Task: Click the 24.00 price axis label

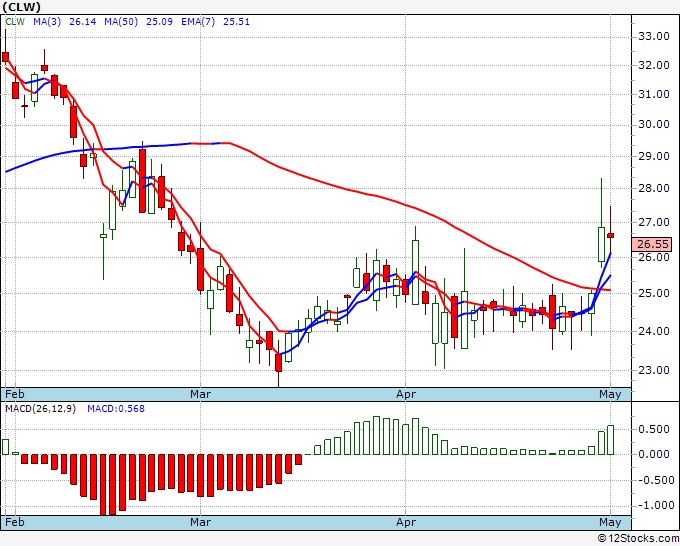Action: coord(654,331)
